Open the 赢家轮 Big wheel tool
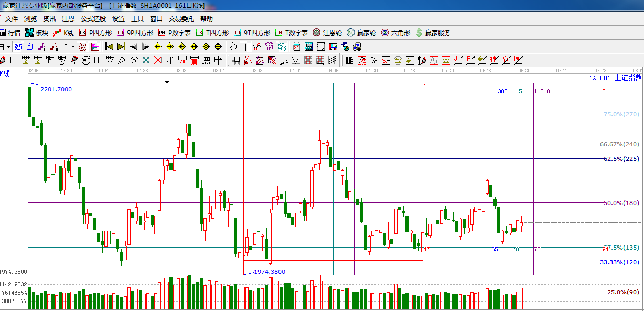Image resolution: width=644 pixels, height=311 pixels. [x=361, y=33]
